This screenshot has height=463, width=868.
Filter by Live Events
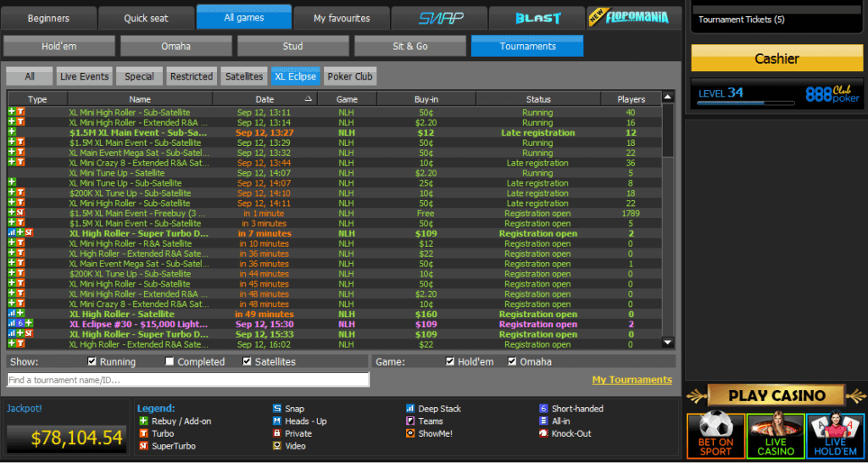click(85, 76)
